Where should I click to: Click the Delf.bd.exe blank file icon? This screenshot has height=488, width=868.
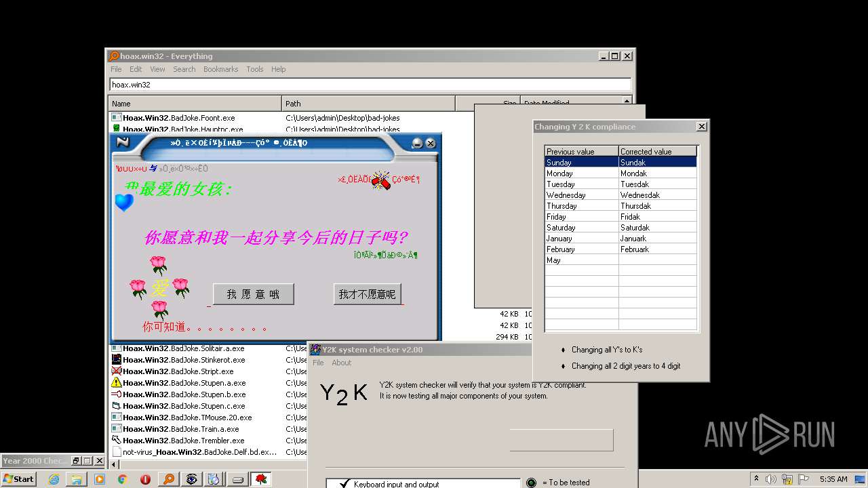(117, 452)
